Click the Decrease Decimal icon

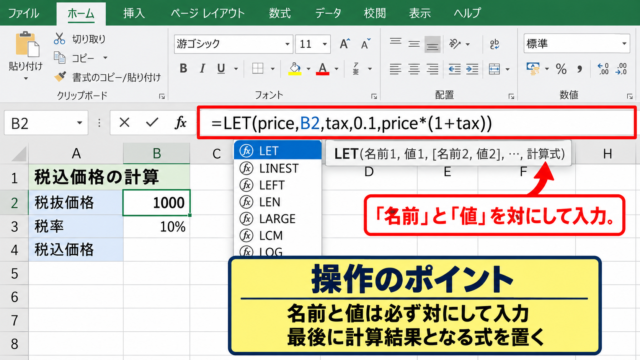pos(622,69)
